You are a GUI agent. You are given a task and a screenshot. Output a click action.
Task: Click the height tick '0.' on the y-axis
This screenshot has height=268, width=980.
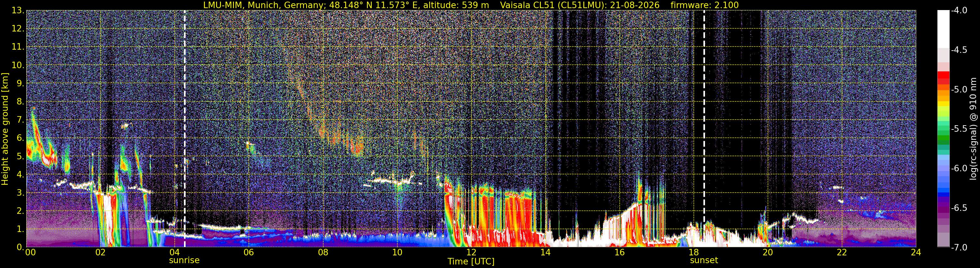[20, 247]
